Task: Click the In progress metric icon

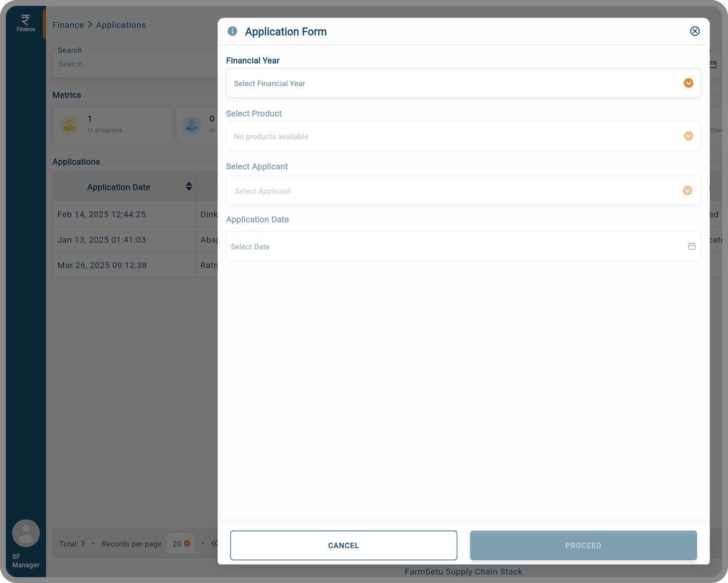Action: coord(69,125)
